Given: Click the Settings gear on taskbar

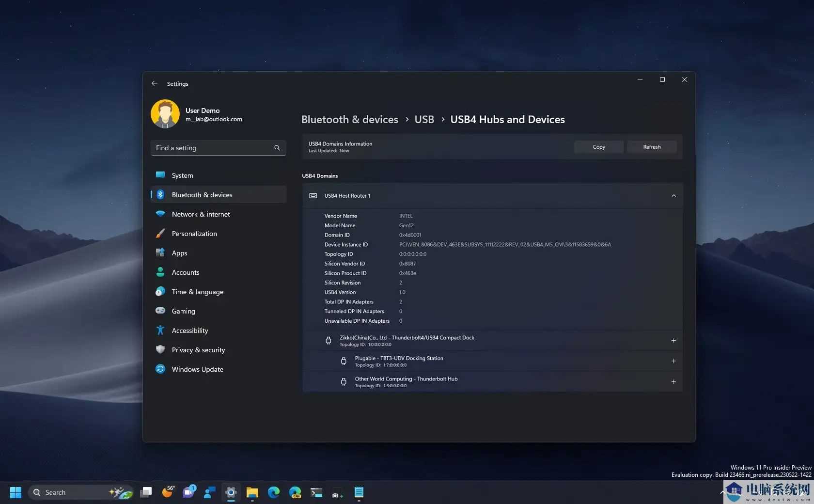Looking at the screenshot, I should pyautogui.click(x=231, y=492).
